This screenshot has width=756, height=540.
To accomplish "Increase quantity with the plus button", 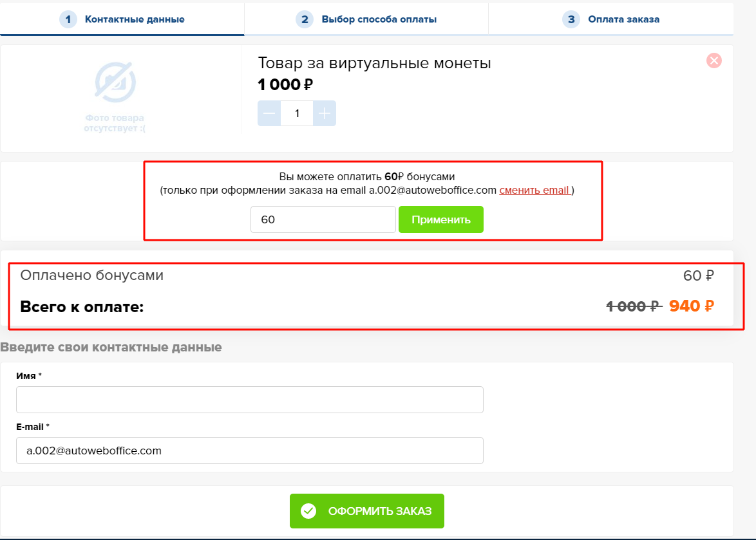I will coord(325,113).
